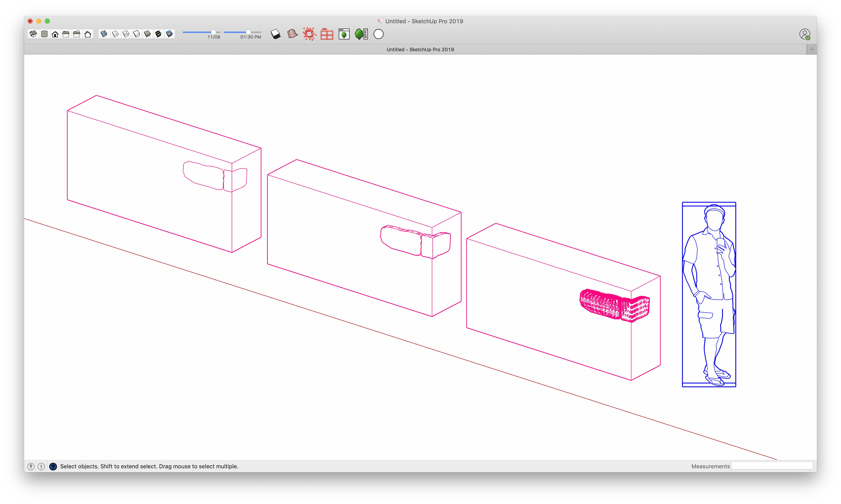Adjust the shadow time slider at 01:30 PM
The height and width of the screenshot is (504, 841).
click(248, 32)
